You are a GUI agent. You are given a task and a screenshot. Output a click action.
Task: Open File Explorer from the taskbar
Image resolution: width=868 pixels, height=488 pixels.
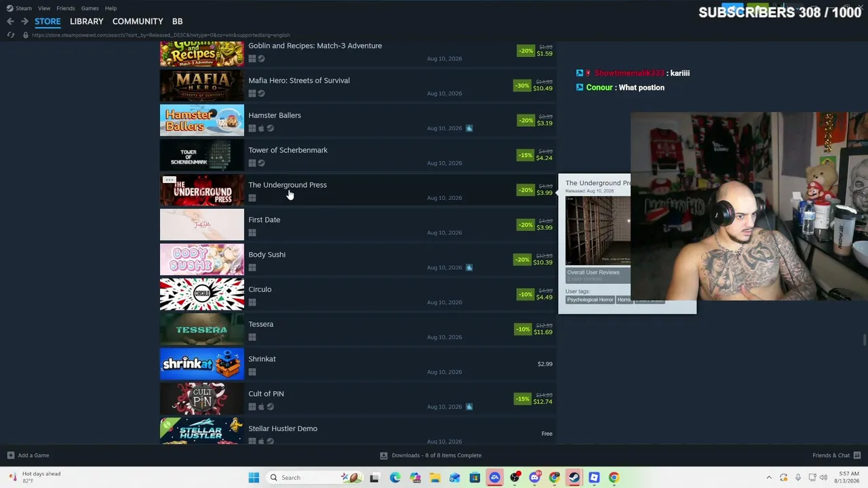click(x=435, y=478)
